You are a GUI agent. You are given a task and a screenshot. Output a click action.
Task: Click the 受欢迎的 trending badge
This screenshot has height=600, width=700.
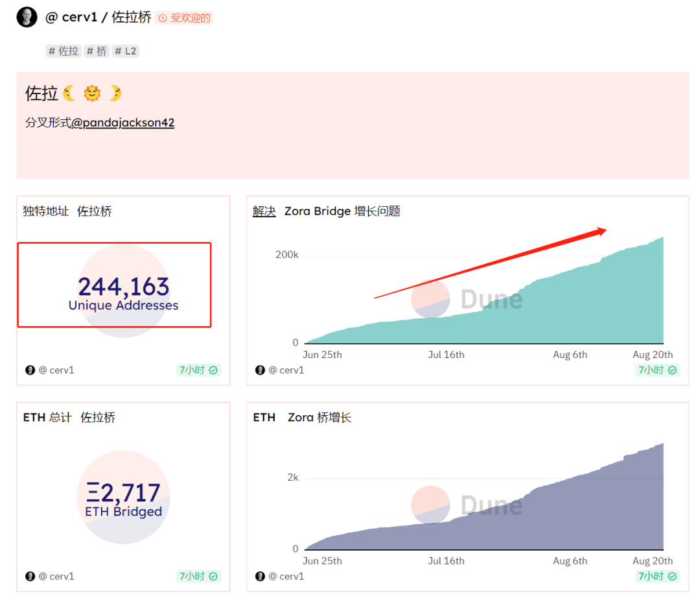click(184, 18)
